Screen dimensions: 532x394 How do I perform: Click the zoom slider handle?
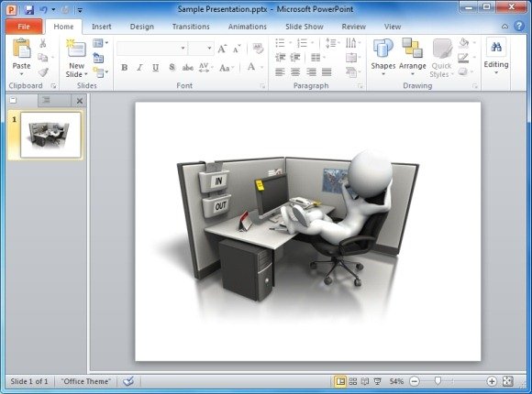pos(438,381)
